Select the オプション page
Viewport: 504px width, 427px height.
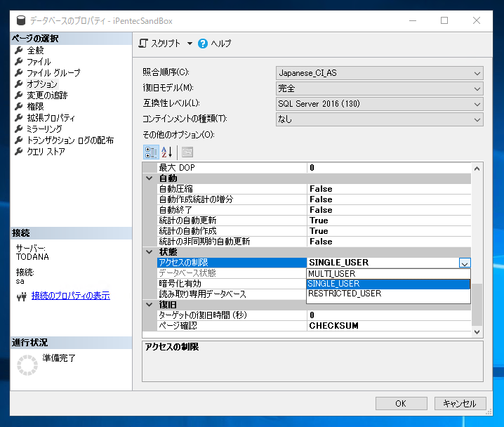point(42,84)
